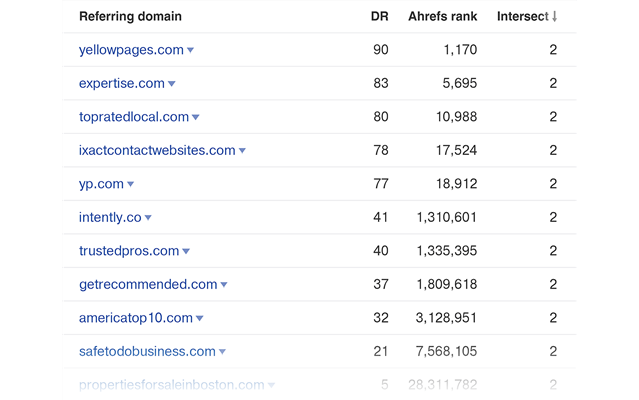The width and height of the screenshot is (639, 400).
Task: Expand the safetodobusiness.com dropdown arrow
Action: (222, 352)
